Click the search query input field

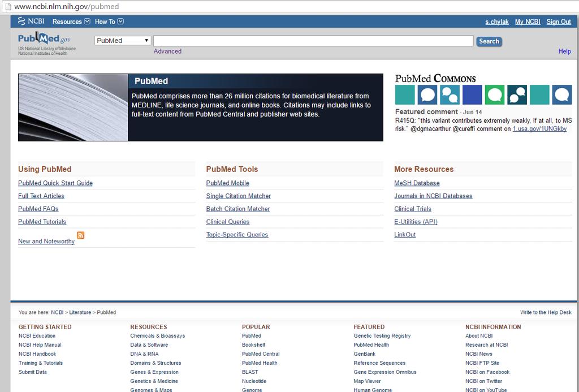coord(313,41)
